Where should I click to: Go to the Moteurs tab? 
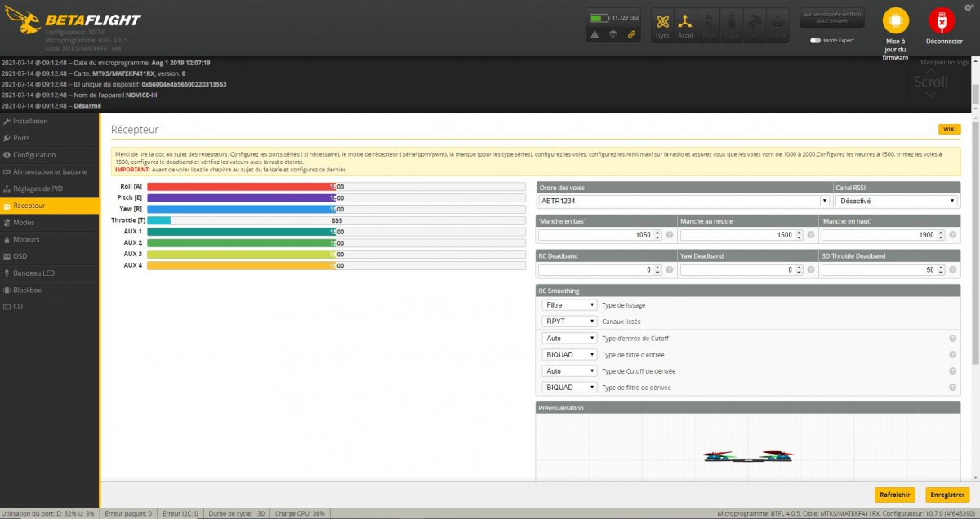pyautogui.click(x=26, y=239)
